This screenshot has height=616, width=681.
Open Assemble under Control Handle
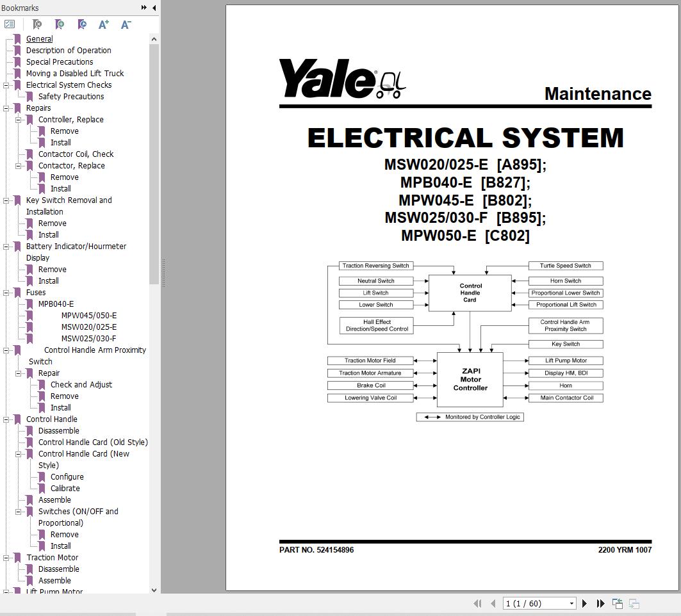[x=54, y=500]
